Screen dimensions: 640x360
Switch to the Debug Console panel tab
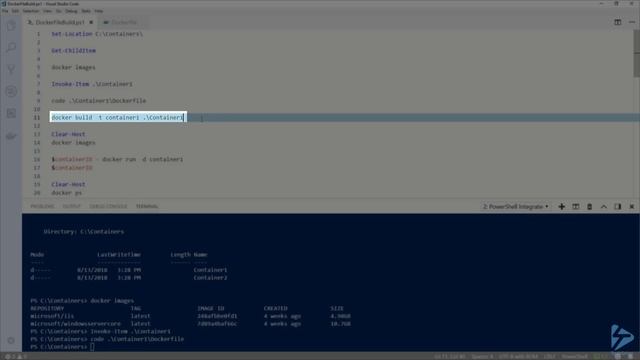(x=108, y=207)
